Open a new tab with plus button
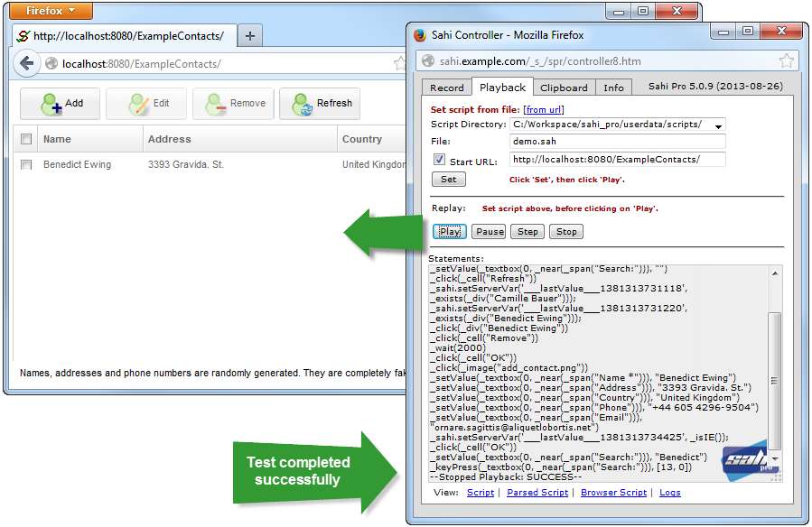 [x=249, y=36]
